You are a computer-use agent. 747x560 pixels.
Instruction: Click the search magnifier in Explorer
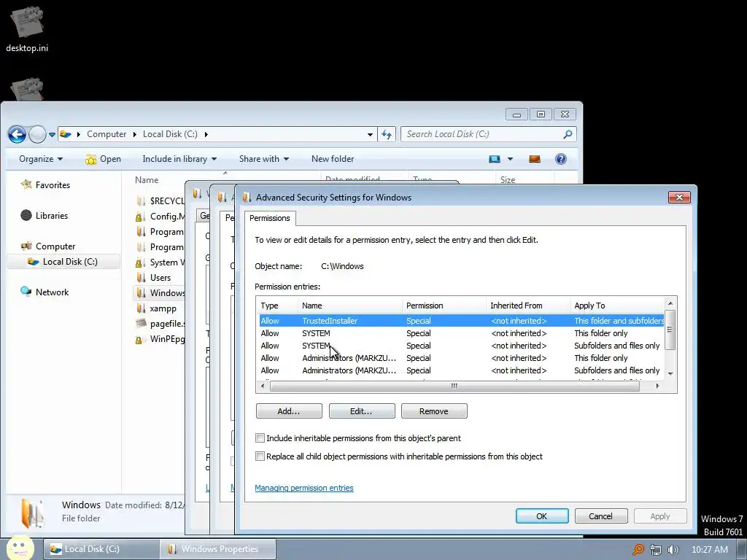568,134
